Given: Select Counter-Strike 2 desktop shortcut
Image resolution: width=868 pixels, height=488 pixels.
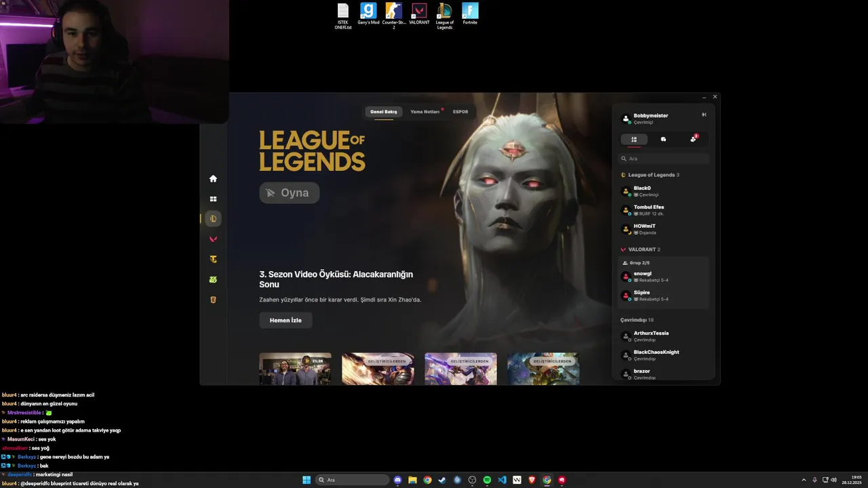Looking at the screenshot, I should tap(393, 16).
